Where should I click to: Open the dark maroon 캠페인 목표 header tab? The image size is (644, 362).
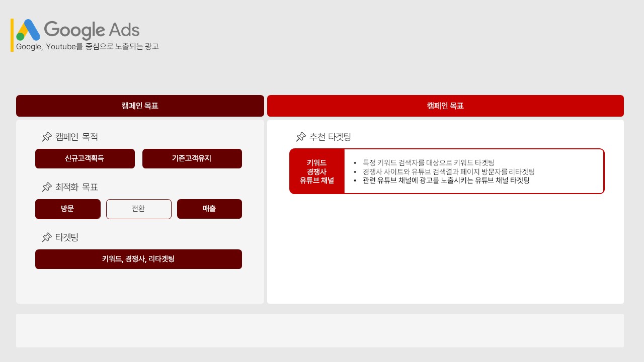point(140,106)
